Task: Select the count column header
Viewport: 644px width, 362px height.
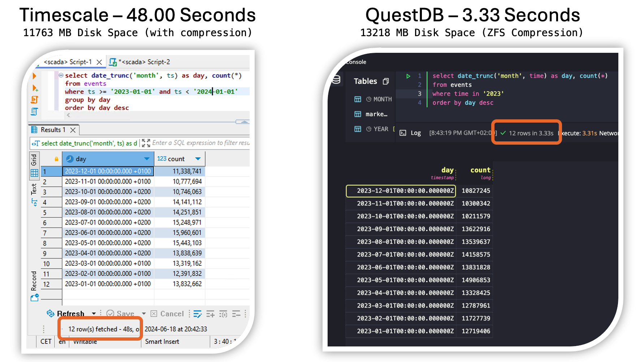Action: (x=180, y=159)
